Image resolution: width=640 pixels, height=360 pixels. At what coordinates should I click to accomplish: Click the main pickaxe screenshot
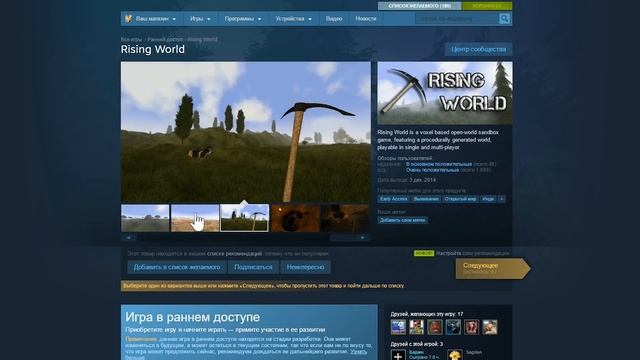(246, 131)
